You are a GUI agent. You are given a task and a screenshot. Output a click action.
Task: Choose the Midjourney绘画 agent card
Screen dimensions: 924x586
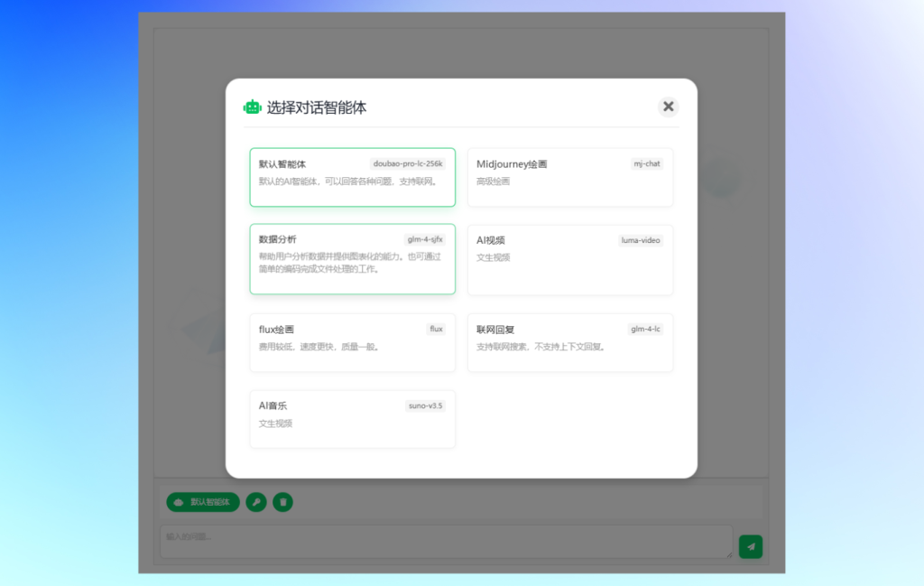tap(570, 177)
